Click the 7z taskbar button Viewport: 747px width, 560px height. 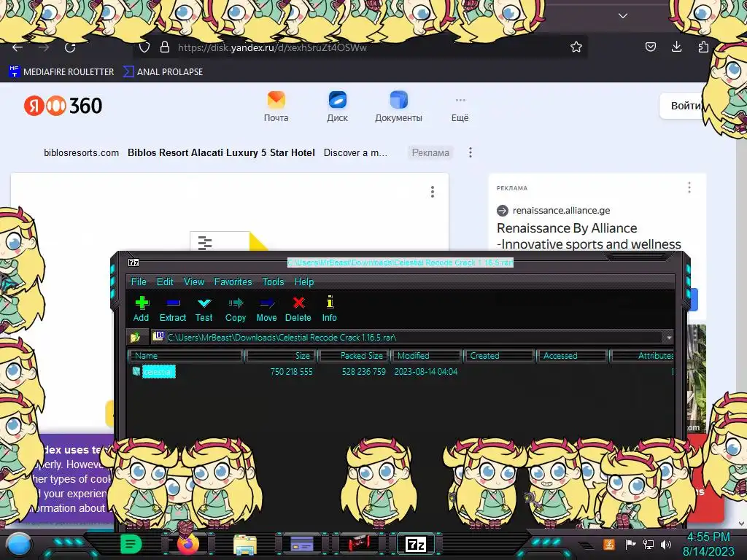coord(415,544)
